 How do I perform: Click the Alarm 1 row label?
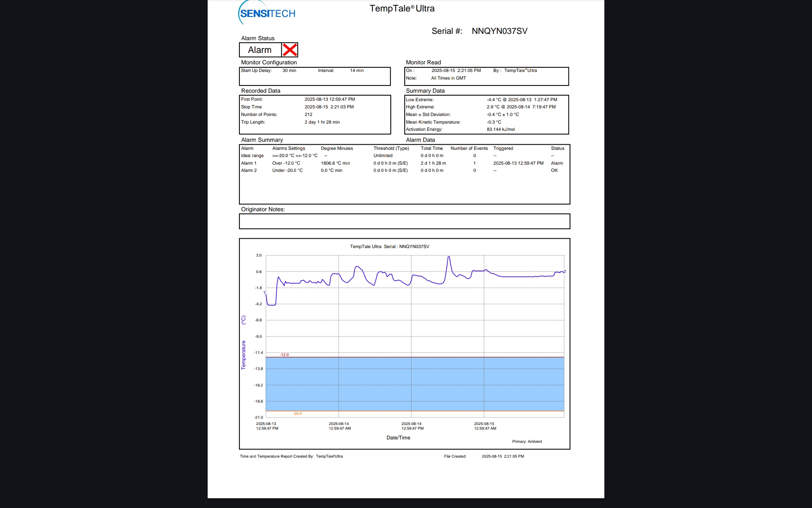[x=249, y=163]
